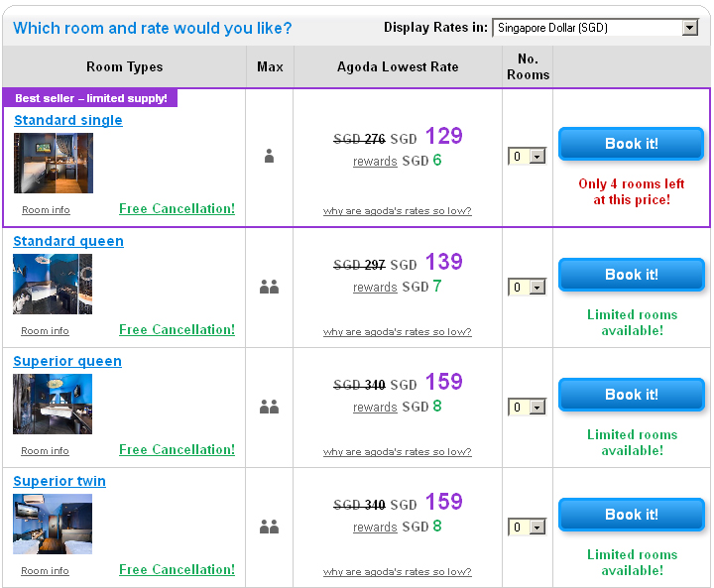Open the Display Rates currency dropdown
Image resolution: width=714 pixels, height=588 pixels.
pos(596,28)
